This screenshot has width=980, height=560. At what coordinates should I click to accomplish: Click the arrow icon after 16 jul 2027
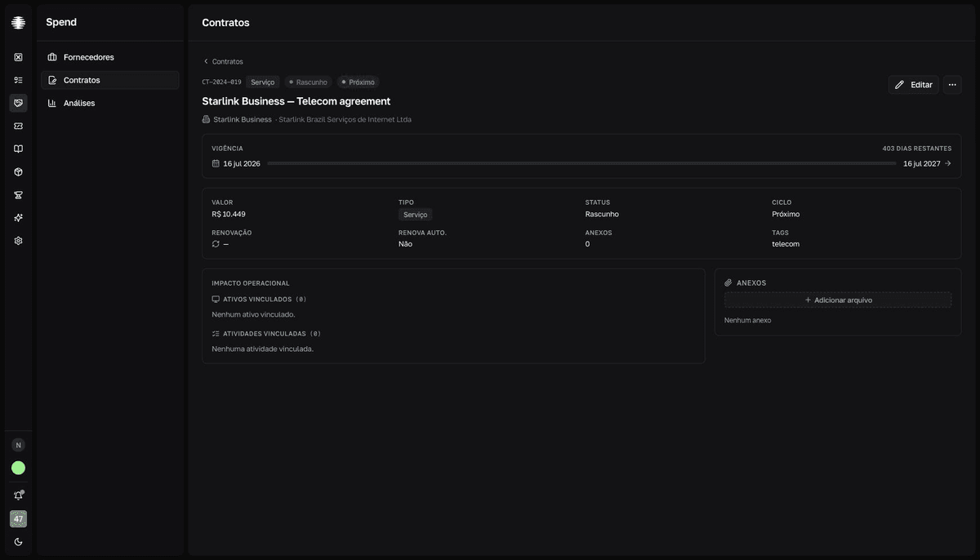[x=948, y=163]
